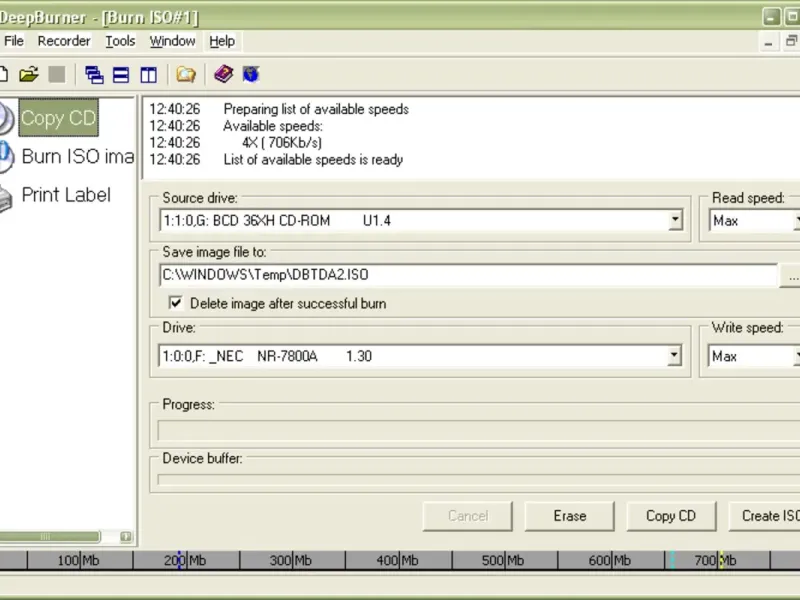Click the 500 Mb label on capacity bar
The height and width of the screenshot is (600, 800).
(503, 561)
